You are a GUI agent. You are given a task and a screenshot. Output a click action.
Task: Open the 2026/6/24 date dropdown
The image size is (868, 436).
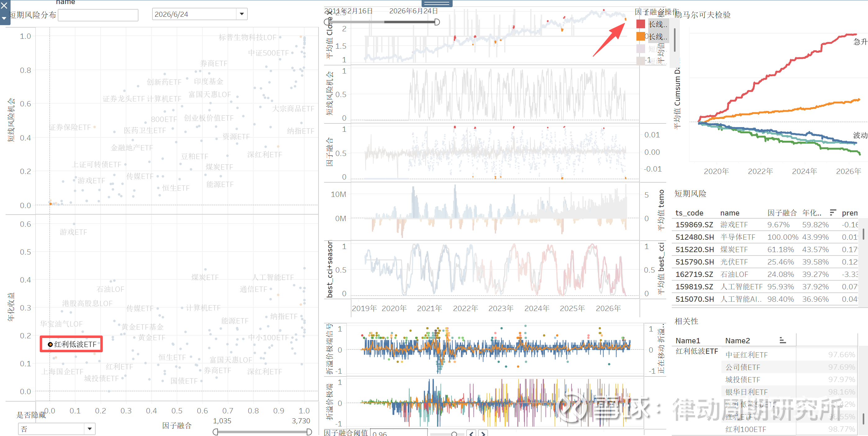point(242,14)
